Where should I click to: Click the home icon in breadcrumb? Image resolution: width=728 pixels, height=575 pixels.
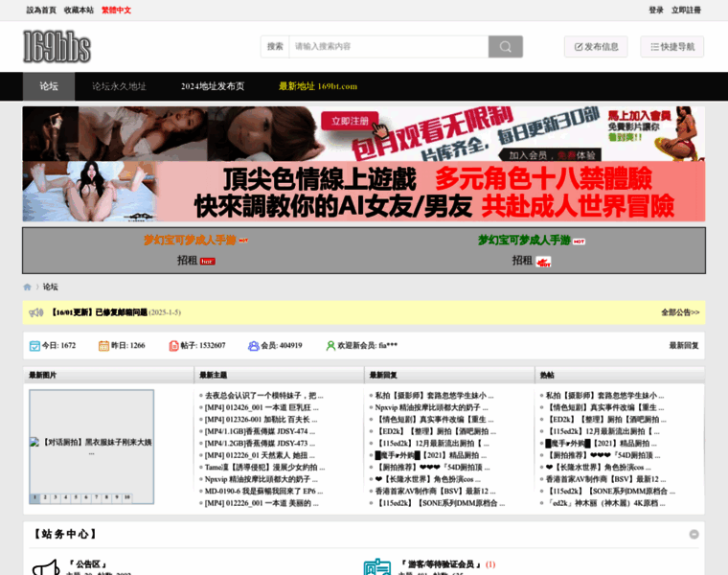[28, 287]
